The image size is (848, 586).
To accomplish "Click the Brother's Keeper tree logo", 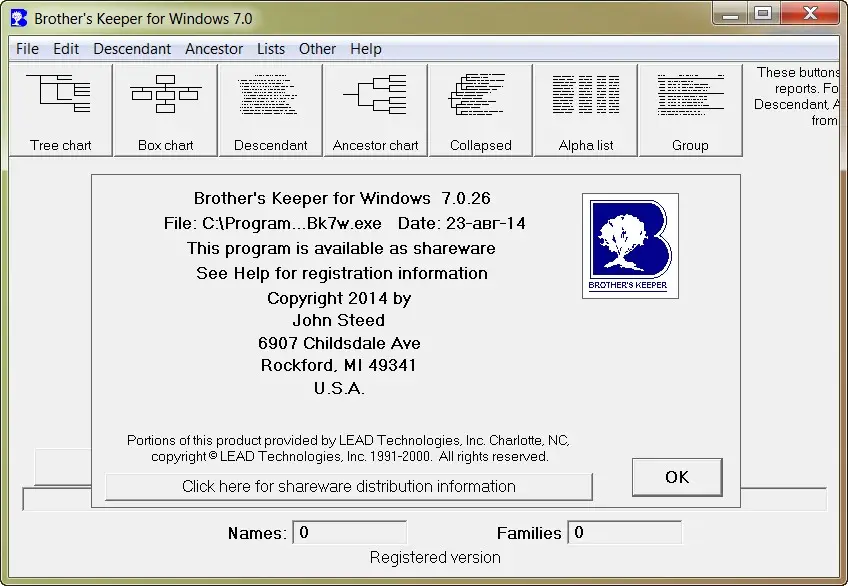I will pos(630,246).
